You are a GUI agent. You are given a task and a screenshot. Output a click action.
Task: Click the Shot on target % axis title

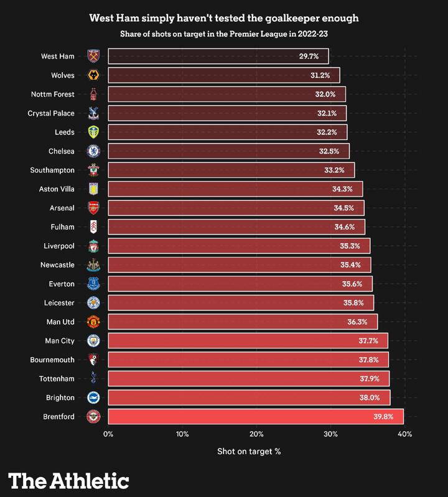click(249, 451)
